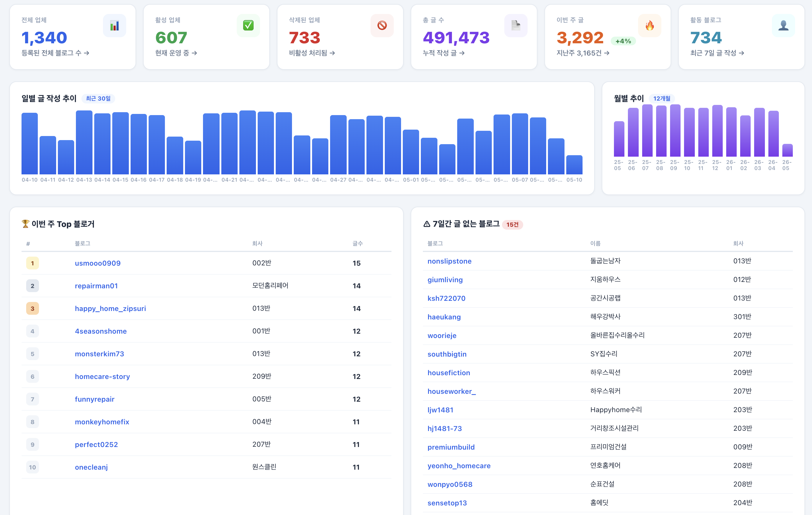Viewport: 812px width, 515px height.
Task: Open homecare-story blog link
Action: (x=102, y=377)
